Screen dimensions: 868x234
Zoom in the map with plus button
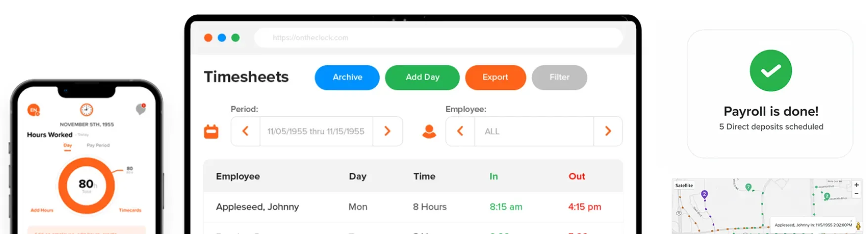pos(857,185)
